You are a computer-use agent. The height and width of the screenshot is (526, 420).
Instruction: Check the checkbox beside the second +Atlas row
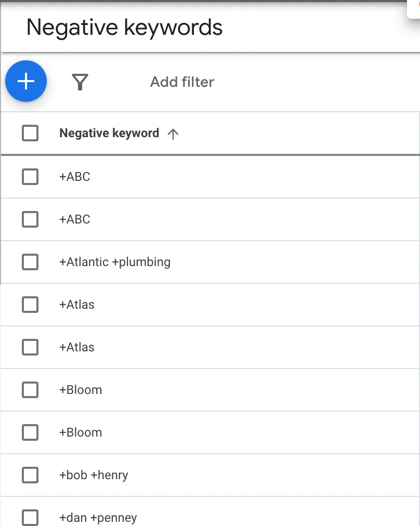(30, 347)
